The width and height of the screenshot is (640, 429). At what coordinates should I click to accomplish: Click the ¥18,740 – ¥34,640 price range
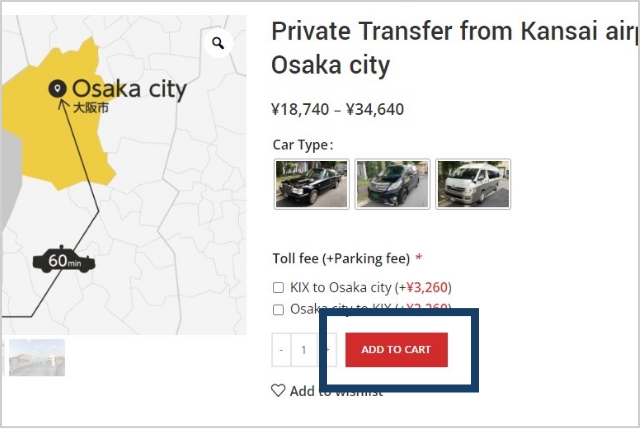[x=338, y=109]
